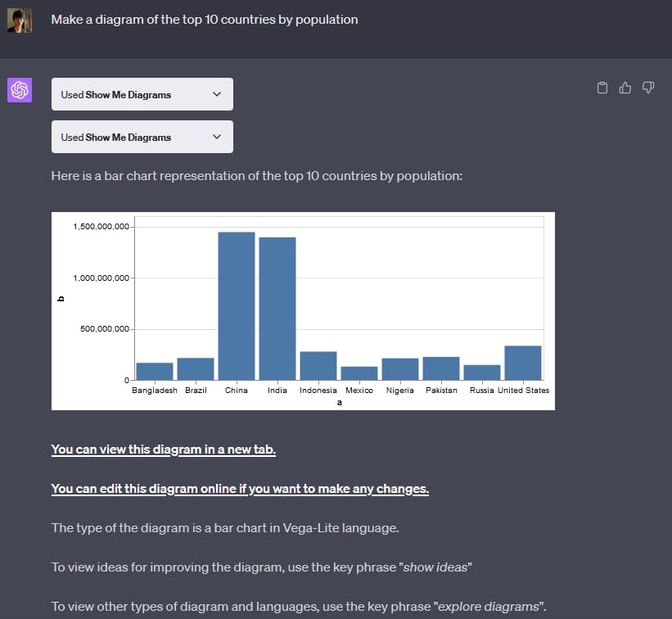Viewport: 672px width, 619px height.
Task: Open the view diagram in new tab link
Action: pyautogui.click(x=163, y=450)
